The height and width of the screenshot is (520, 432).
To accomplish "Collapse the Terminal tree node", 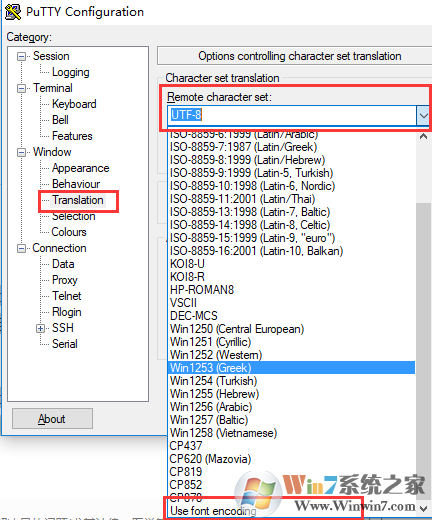I will click(x=21, y=88).
